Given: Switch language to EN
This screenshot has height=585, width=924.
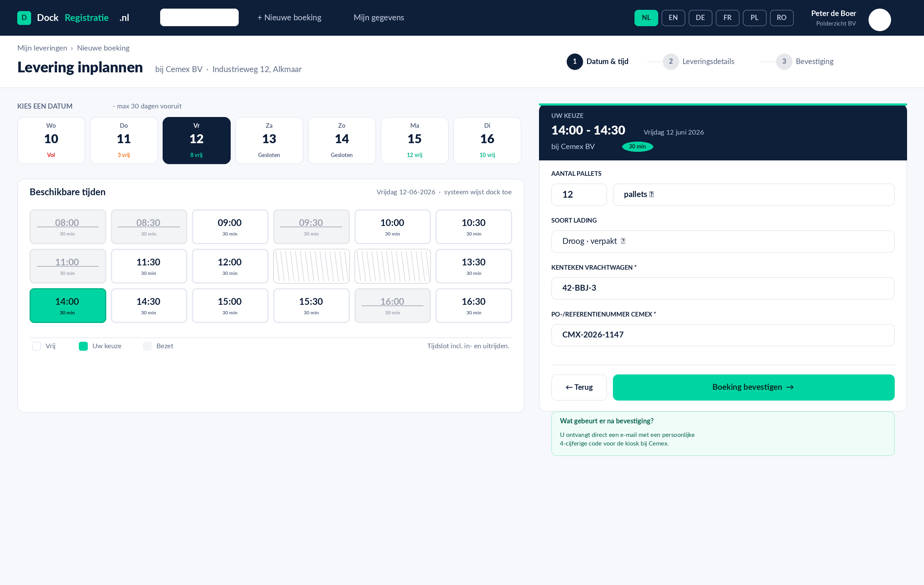Looking at the screenshot, I should 673,18.
